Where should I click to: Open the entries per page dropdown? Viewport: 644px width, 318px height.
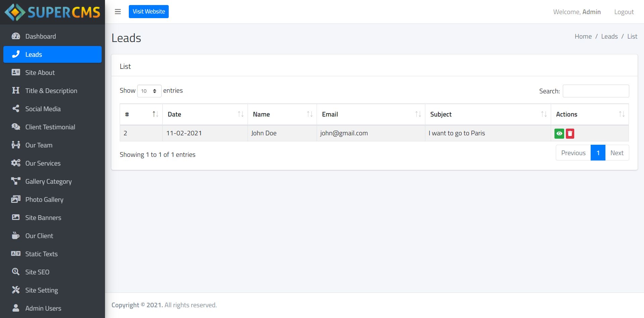tap(149, 91)
